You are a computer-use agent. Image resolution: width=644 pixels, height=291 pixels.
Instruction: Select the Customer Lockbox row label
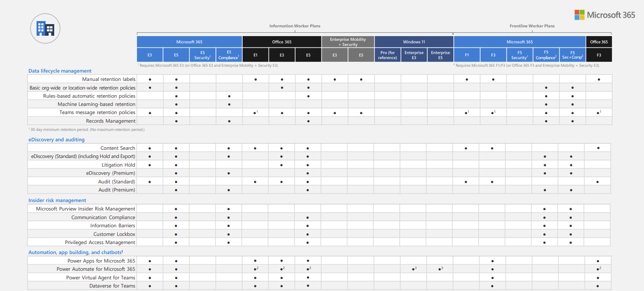[x=114, y=234]
